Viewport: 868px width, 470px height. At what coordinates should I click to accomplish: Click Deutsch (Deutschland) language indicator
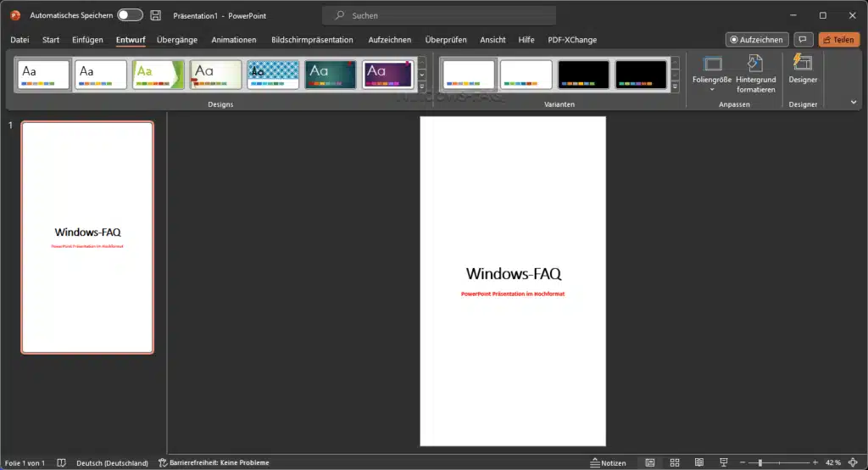point(113,463)
